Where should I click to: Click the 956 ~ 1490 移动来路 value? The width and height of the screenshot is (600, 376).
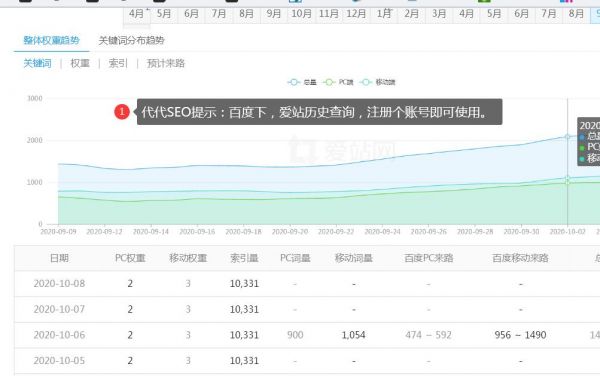520,335
